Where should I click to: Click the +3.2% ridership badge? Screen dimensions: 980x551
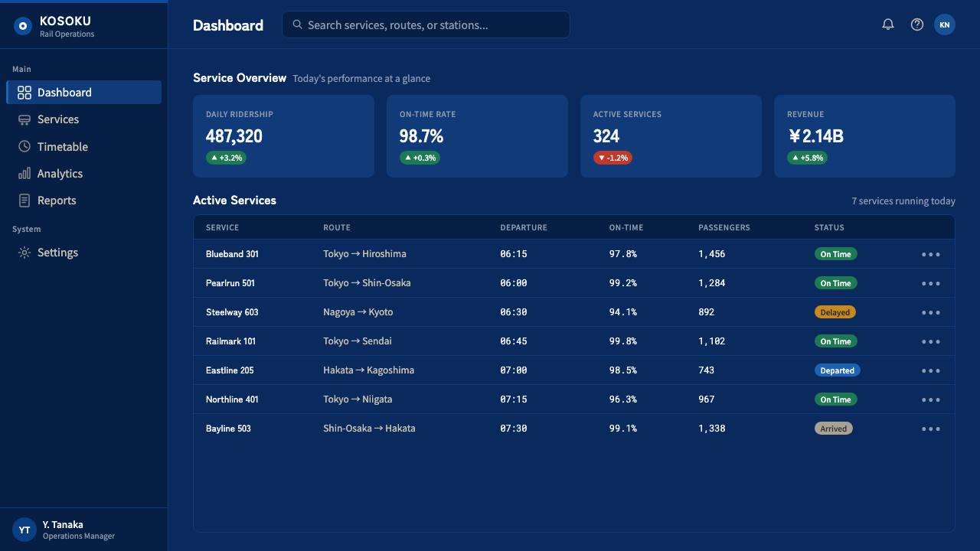click(226, 158)
